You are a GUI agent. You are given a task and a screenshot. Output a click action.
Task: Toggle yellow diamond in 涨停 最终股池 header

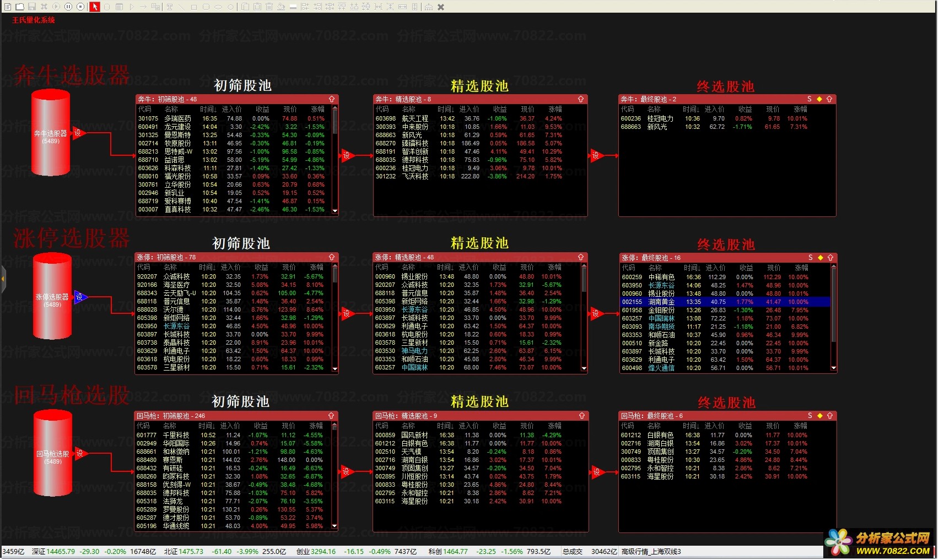coord(821,258)
